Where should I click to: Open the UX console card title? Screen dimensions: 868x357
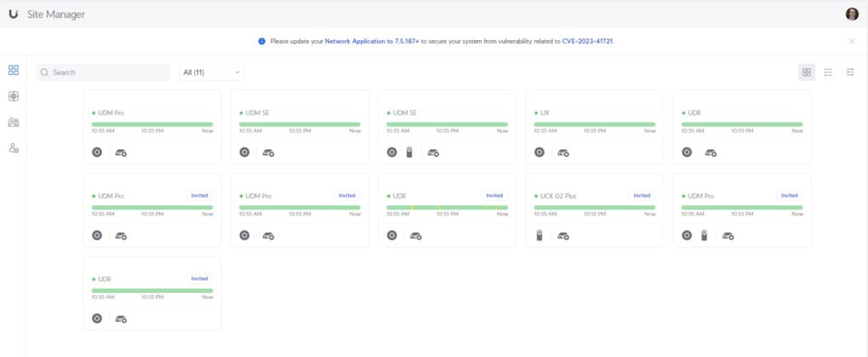coord(545,112)
